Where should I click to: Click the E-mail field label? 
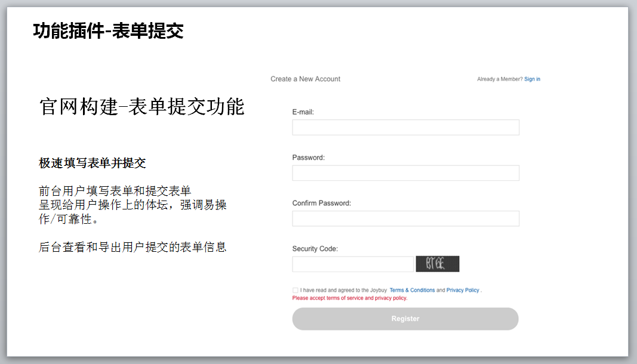(303, 112)
